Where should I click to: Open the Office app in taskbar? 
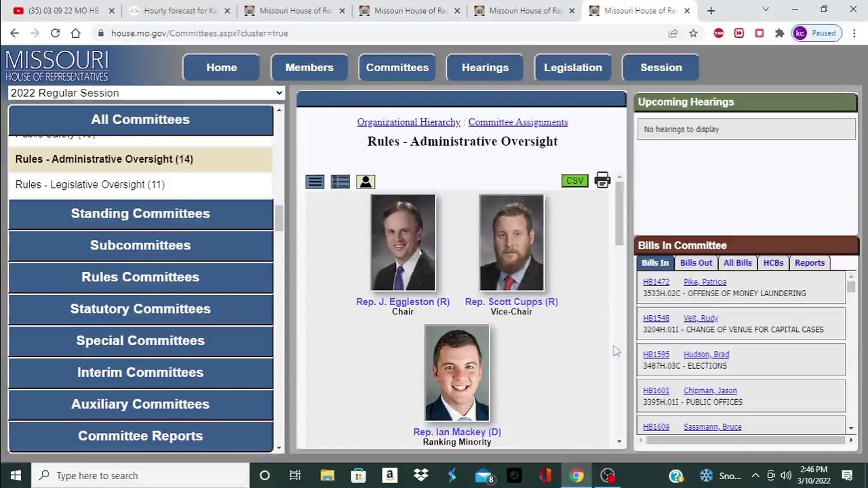click(545, 475)
